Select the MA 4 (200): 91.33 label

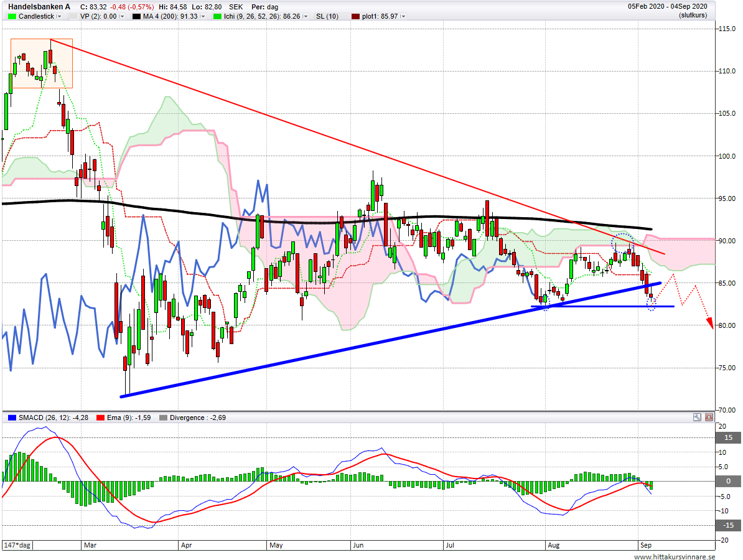170,16
